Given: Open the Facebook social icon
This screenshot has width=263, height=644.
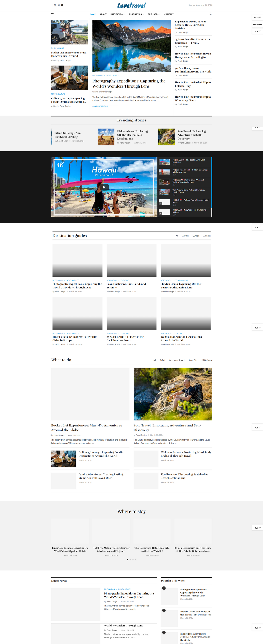Looking at the screenshot, I should pos(52,5).
